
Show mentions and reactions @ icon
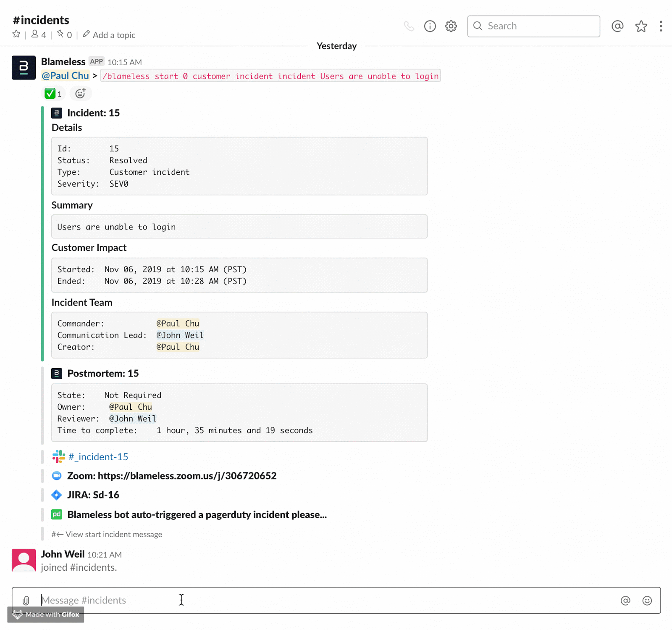(x=617, y=26)
